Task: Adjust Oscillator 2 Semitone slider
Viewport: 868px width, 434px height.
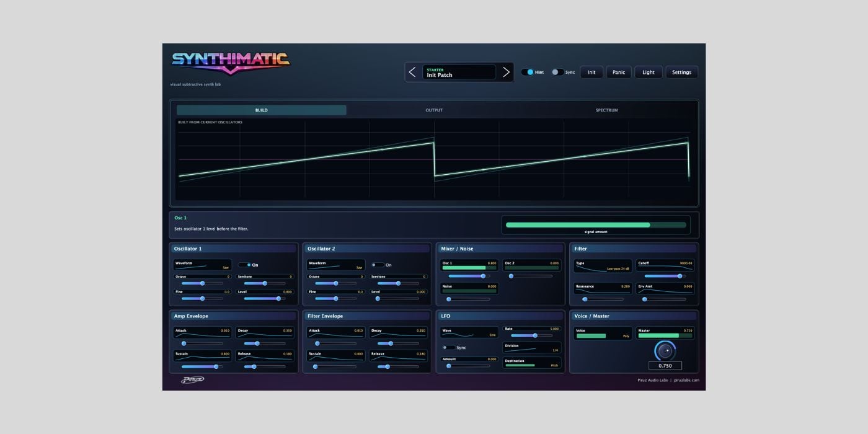Action: [x=398, y=283]
